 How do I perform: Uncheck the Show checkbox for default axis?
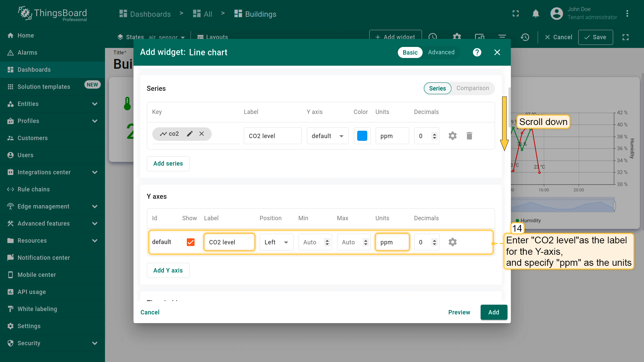pyautogui.click(x=191, y=242)
